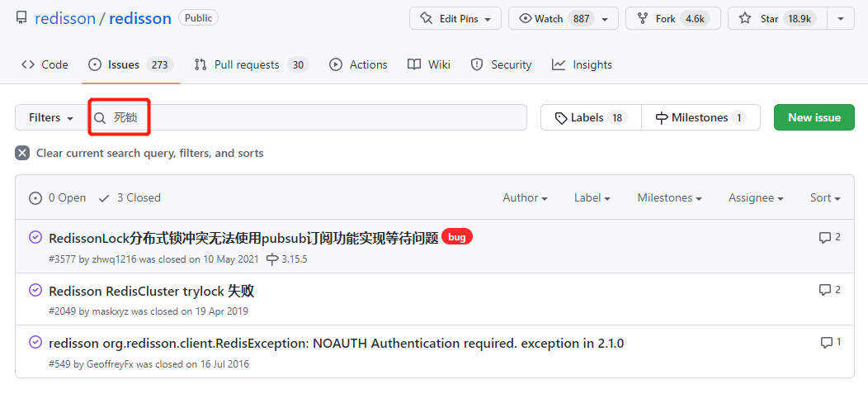Click the red bug label
868x394 pixels.
point(457,237)
